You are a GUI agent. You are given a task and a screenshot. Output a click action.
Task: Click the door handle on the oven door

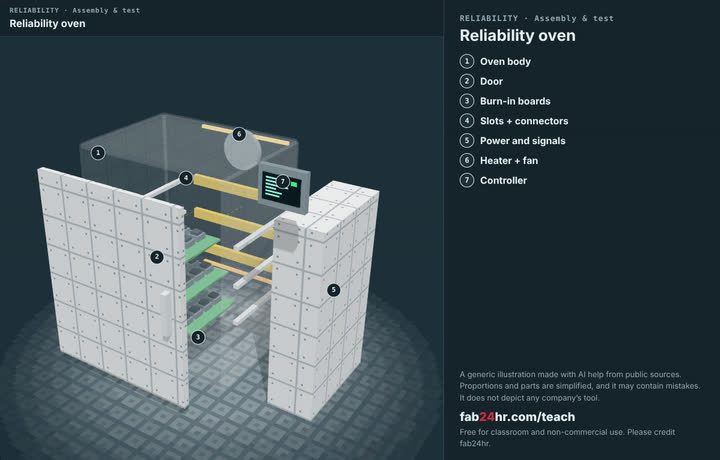[165, 314]
